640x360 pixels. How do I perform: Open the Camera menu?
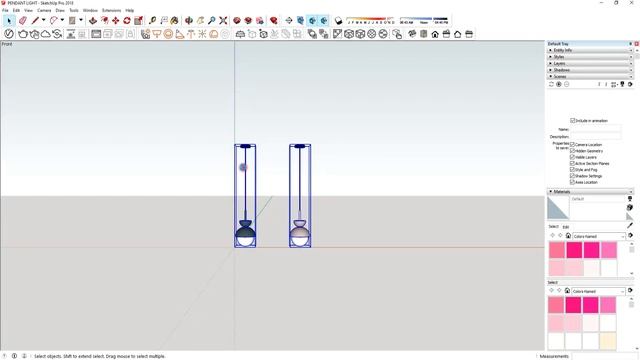coord(44,10)
